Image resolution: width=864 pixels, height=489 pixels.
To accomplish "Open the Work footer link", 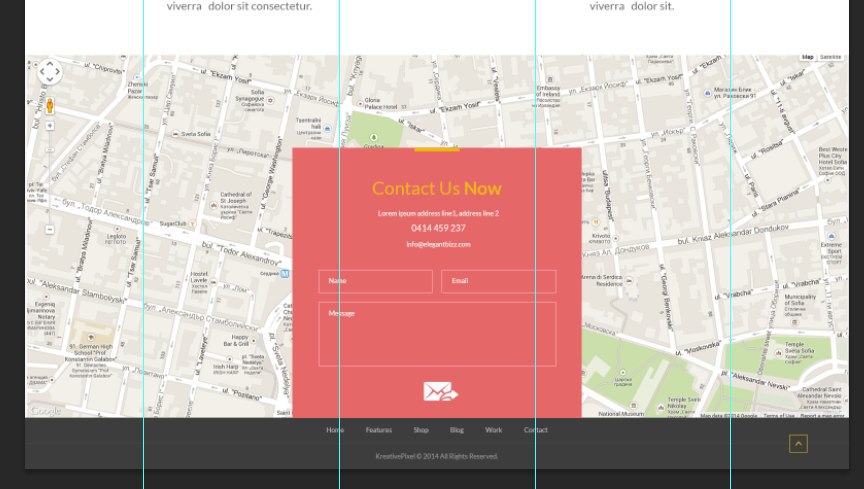I will pyautogui.click(x=494, y=430).
